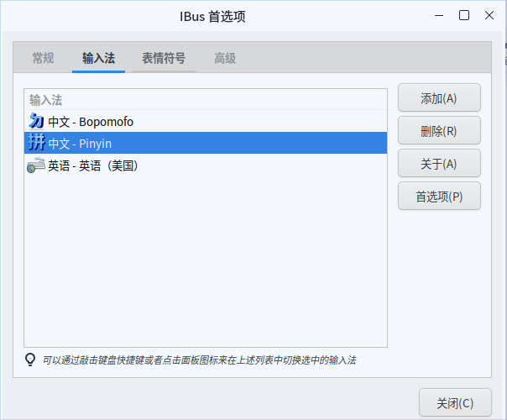
Task: Close the IBus 首选项 window
Action: pyautogui.click(x=489, y=15)
